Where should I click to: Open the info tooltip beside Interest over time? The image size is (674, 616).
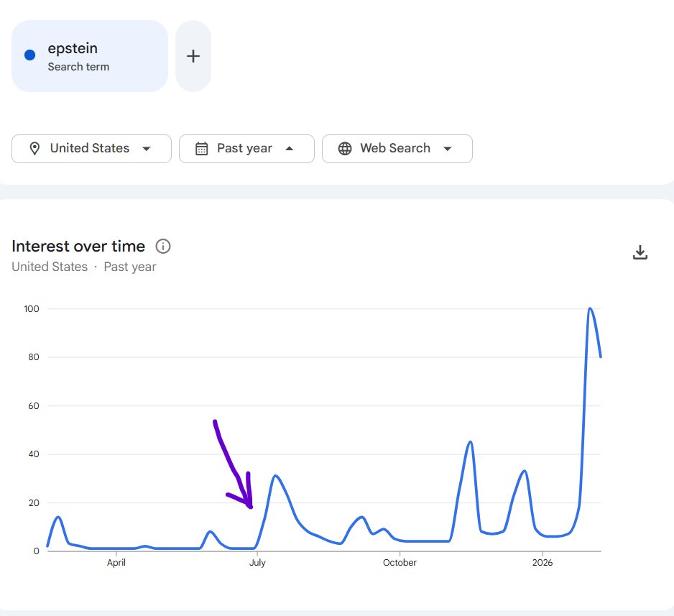163,247
